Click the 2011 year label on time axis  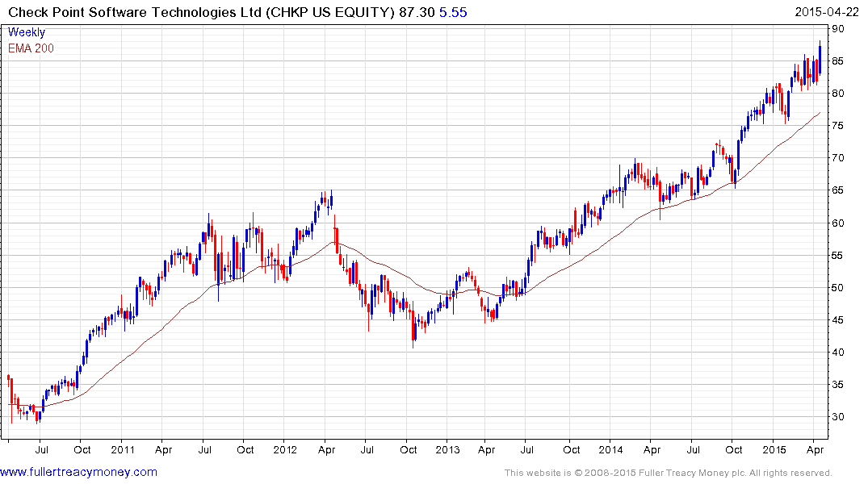tap(123, 449)
